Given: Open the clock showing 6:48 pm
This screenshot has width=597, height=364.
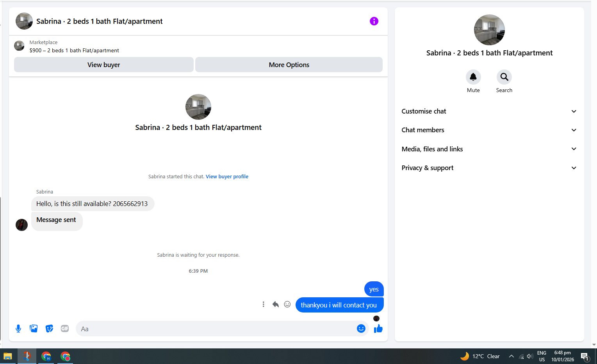Looking at the screenshot, I should click(563, 356).
